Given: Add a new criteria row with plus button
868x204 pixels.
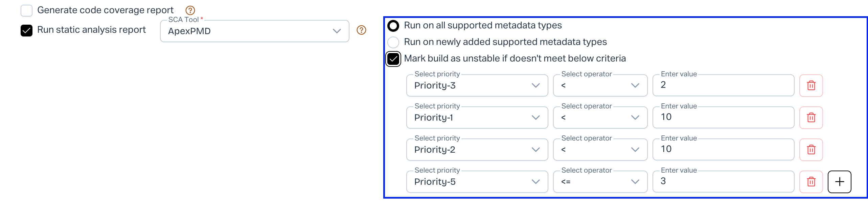Looking at the screenshot, I should click(839, 182).
